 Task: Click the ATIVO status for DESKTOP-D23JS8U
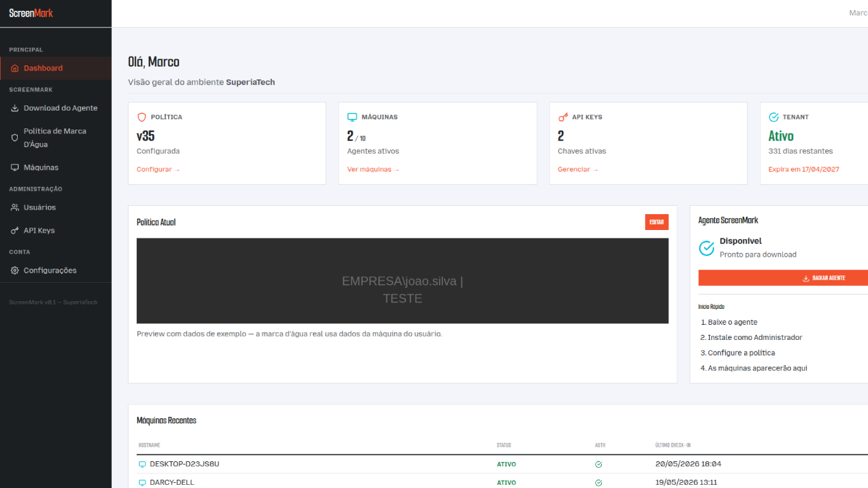[x=506, y=464]
